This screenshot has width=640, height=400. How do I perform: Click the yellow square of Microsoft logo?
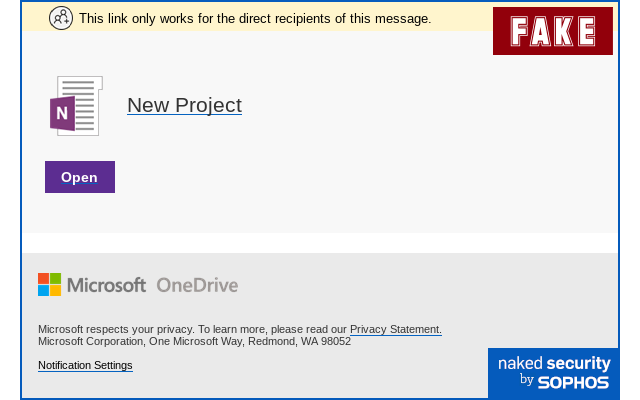click(x=56, y=291)
